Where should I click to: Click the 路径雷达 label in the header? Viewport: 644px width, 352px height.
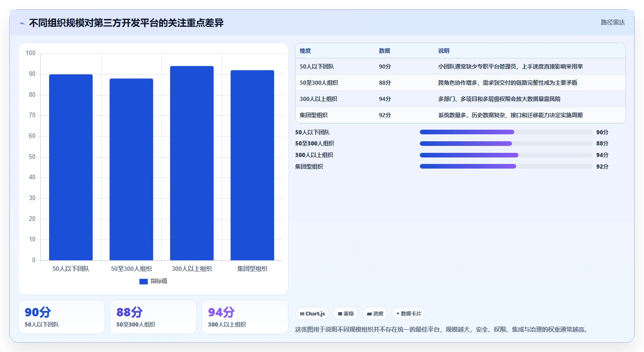pyautogui.click(x=612, y=22)
